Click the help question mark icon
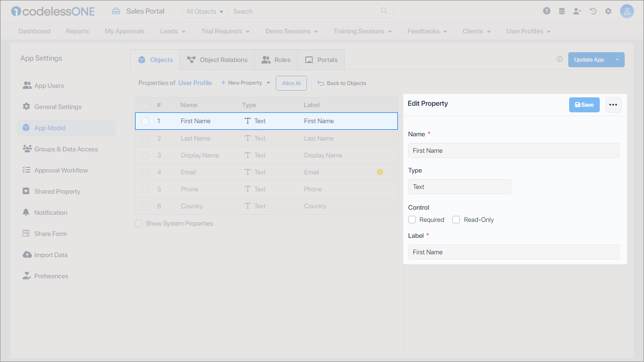This screenshot has height=362, width=644. click(547, 10)
